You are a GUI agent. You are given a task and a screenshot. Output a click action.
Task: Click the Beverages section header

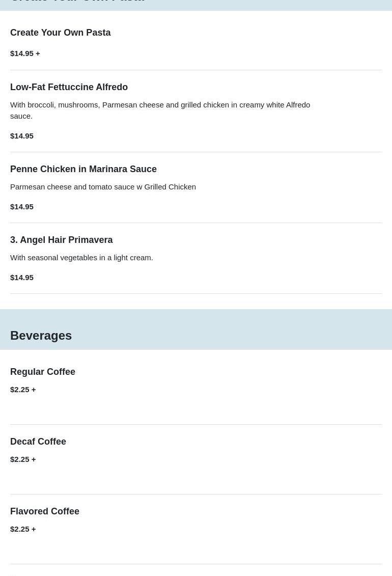pyautogui.click(x=41, y=336)
